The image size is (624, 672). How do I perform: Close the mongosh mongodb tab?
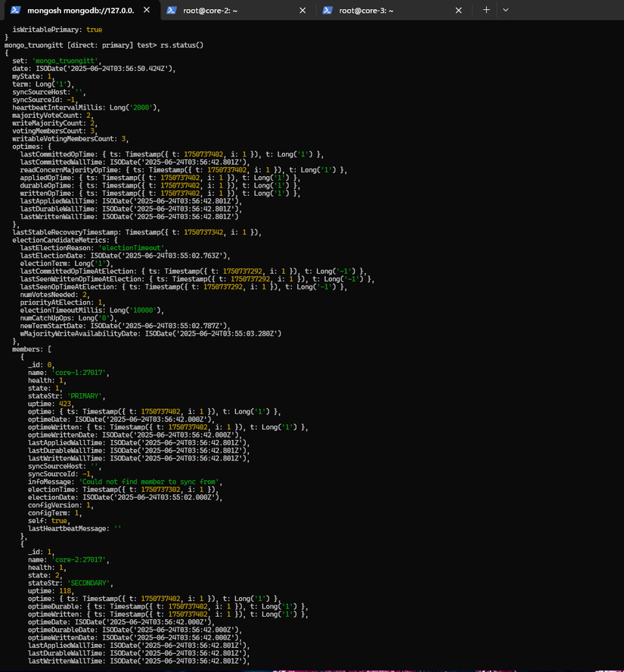(x=147, y=10)
